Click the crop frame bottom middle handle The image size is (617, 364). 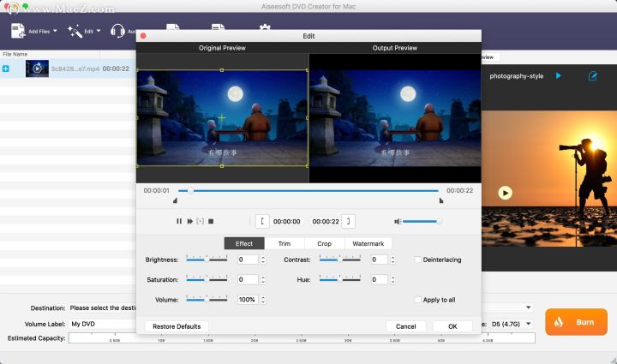222,166
